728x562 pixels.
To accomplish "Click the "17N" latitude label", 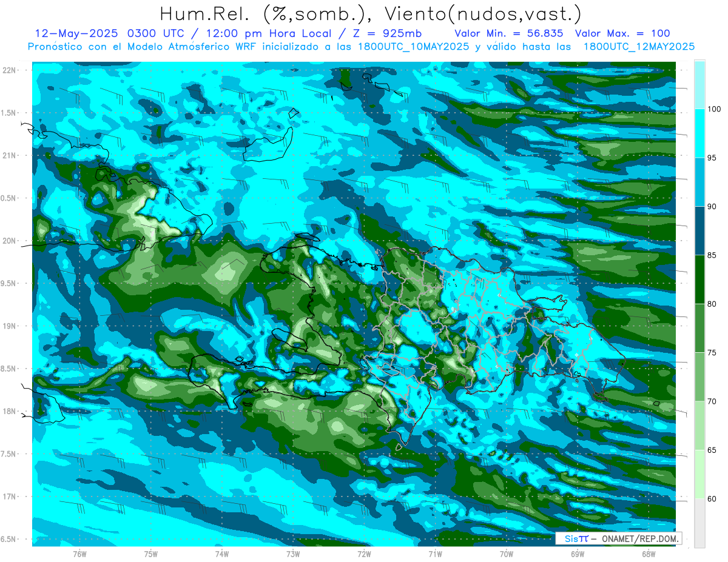I will pyautogui.click(x=9, y=497).
